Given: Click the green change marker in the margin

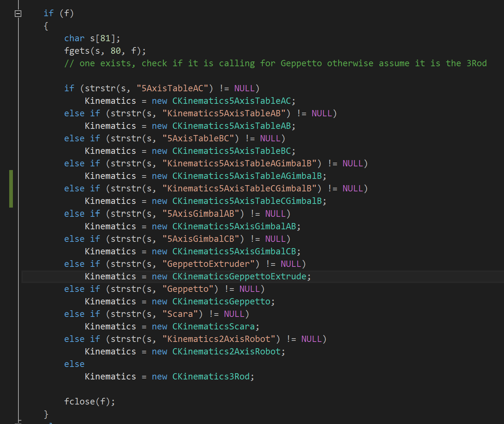Looking at the screenshot, I should coord(11,188).
